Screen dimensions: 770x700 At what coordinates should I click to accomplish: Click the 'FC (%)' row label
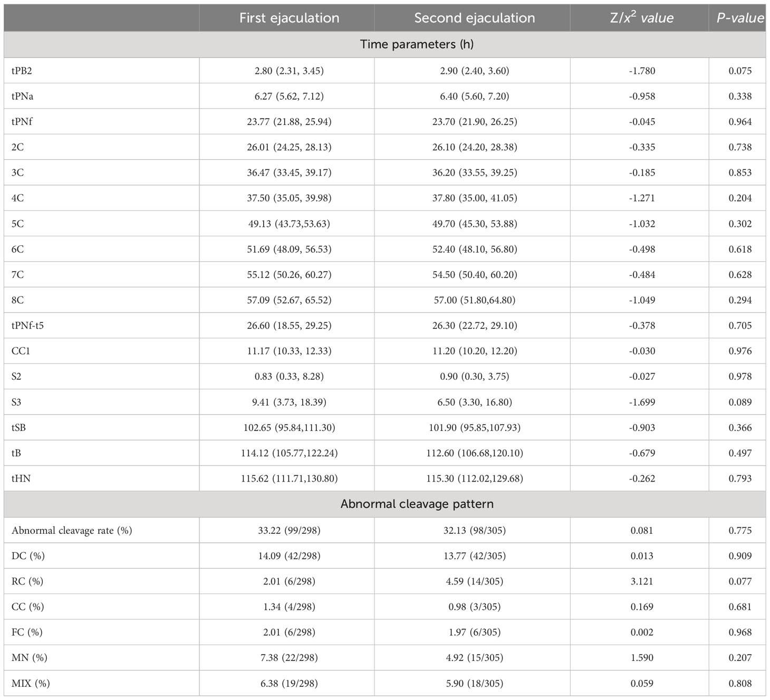[27, 632]
